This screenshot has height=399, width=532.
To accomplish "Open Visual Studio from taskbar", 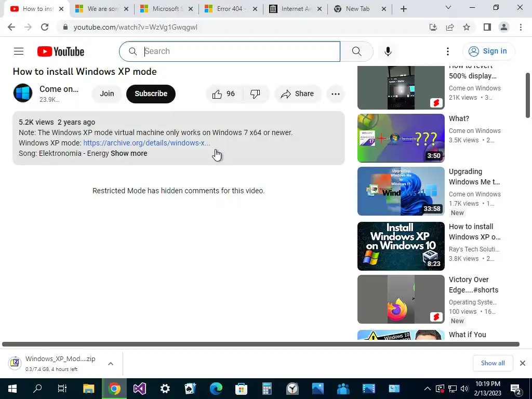I will pyautogui.click(x=139, y=389).
